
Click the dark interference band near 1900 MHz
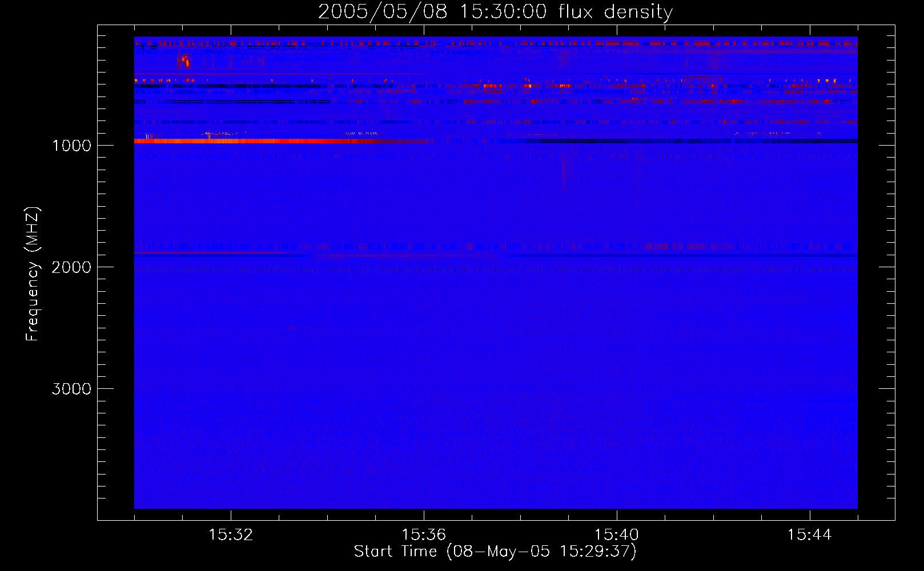(x=496, y=255)
